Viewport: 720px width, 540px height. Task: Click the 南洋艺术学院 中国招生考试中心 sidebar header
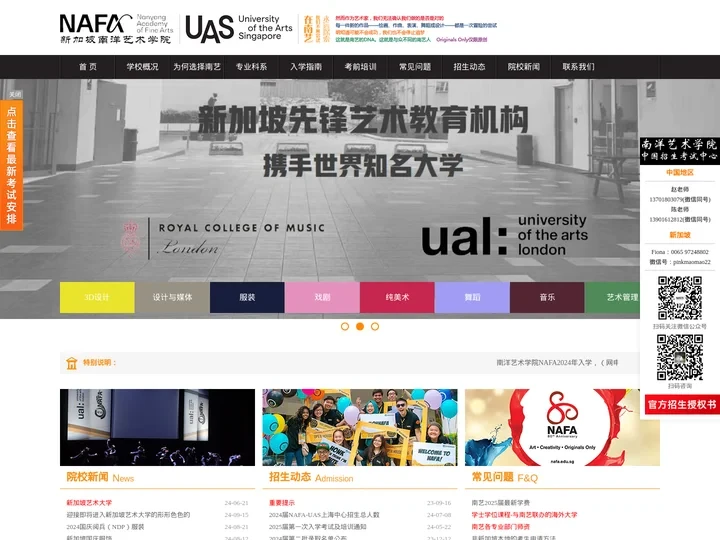pyautogui.click(x=680, y=150)
